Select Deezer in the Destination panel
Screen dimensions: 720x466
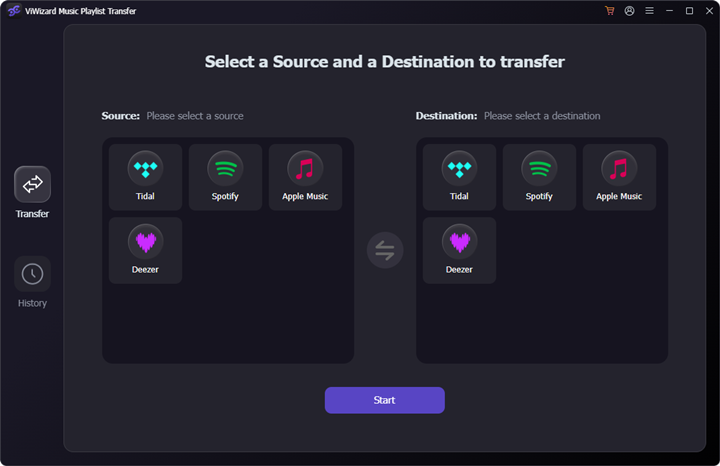(x=459, y=250)
